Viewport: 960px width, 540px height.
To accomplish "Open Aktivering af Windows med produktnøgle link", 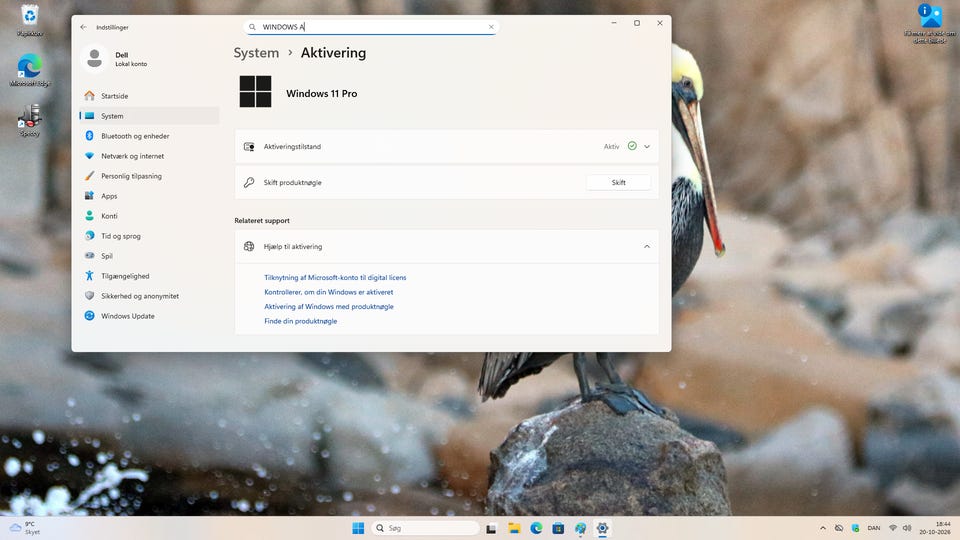I will [329, 307].
